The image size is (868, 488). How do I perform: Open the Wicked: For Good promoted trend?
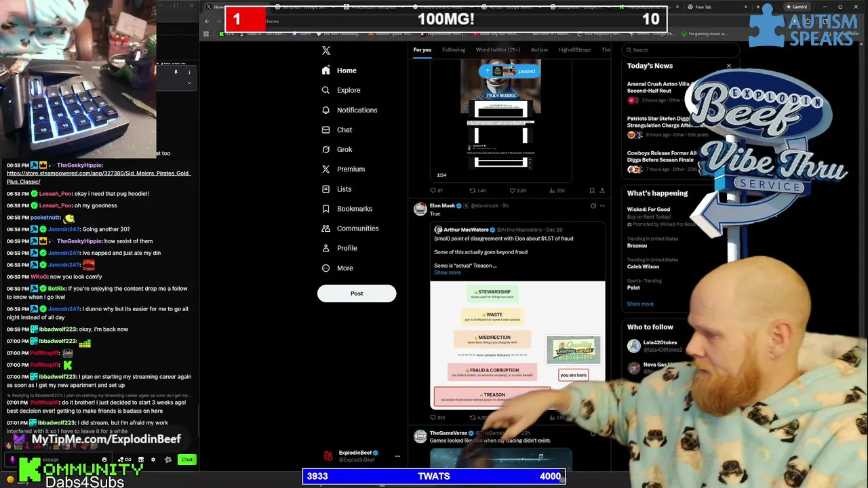(x=660, y=216)
